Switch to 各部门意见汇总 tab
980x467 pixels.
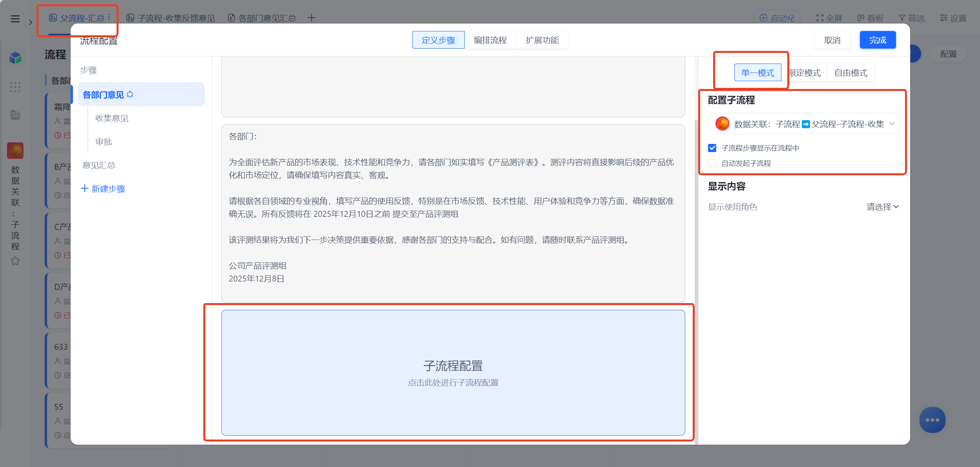click(262, 18)
